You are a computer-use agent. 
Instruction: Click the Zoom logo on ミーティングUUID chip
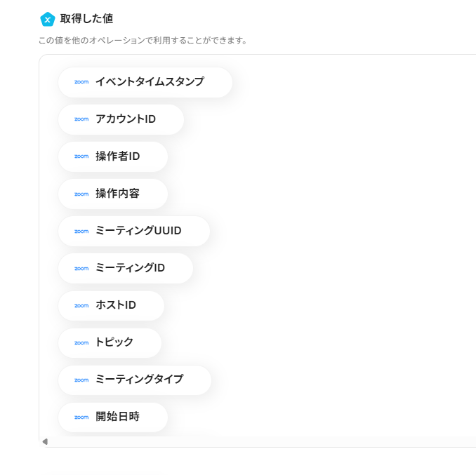(81, 231)
